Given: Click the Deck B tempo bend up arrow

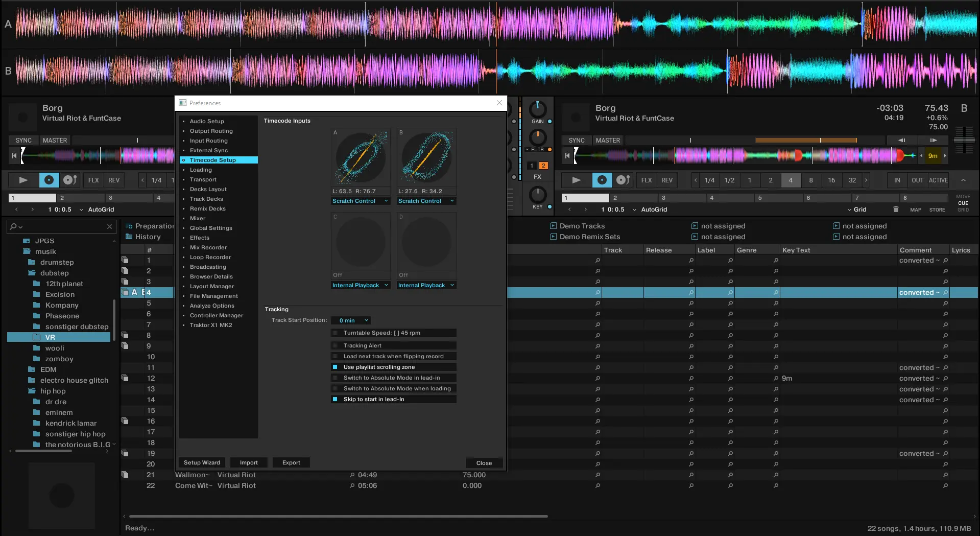Looking at the screenshot, I should pos(933,140).
